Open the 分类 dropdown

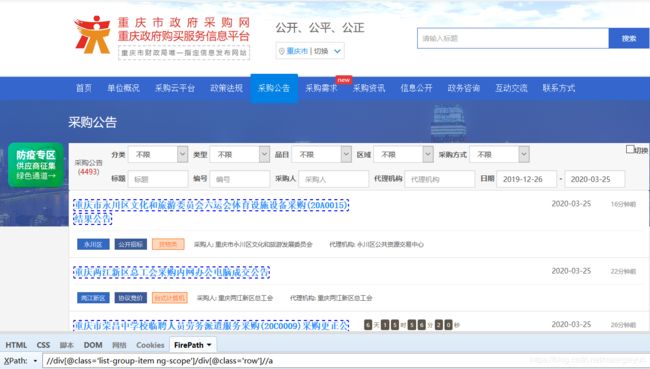(158, 155)
